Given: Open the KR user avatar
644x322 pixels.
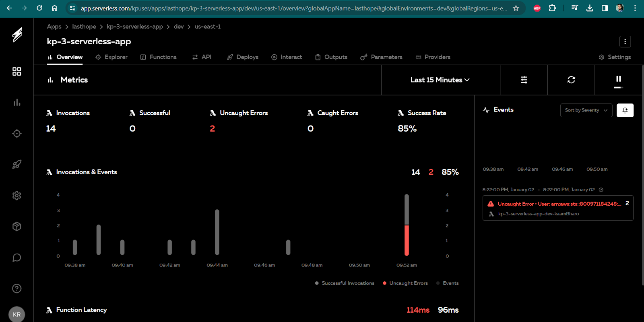Looking at the screenshot, I should tap(17, 314).
